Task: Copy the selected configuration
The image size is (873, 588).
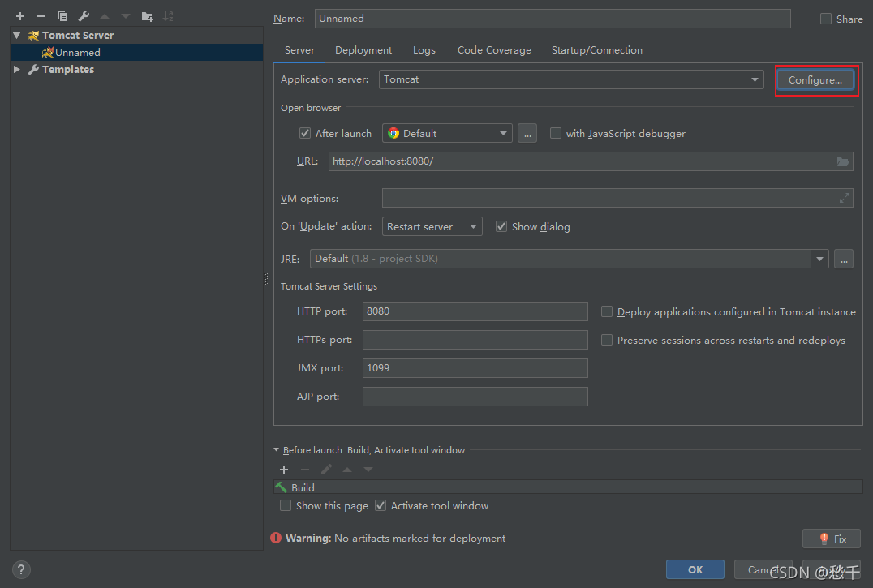Action: pos(62,16)
